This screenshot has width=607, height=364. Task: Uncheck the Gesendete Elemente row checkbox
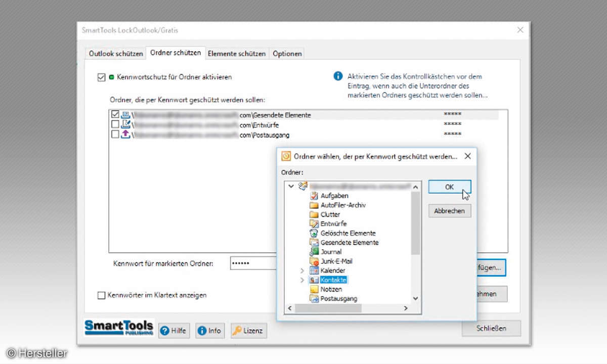pyautogui.click(x=115, y=115)
